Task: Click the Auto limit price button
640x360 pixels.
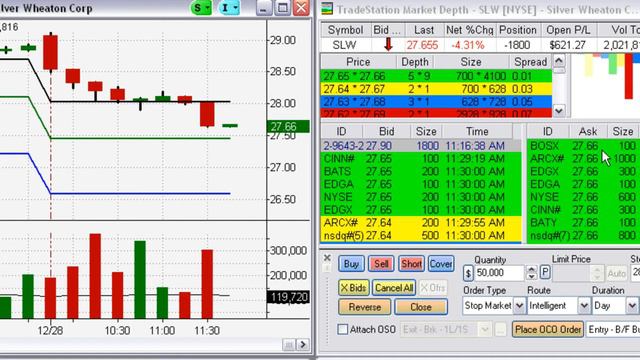Action: point(616,273)
